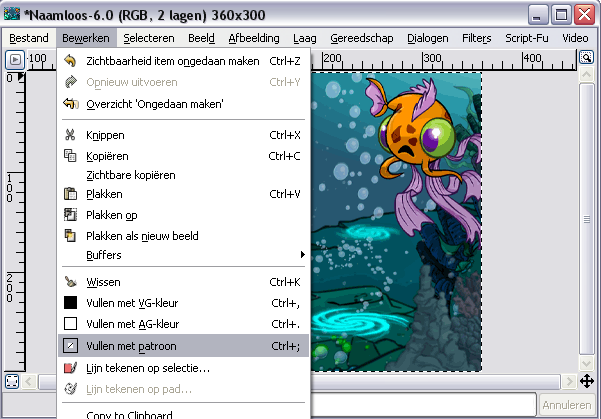The width and height of the screenshot is (601, 419).
Task: Click the undo arrow icon beside Zichtbaarheid item
Action: tap(70, 61)
